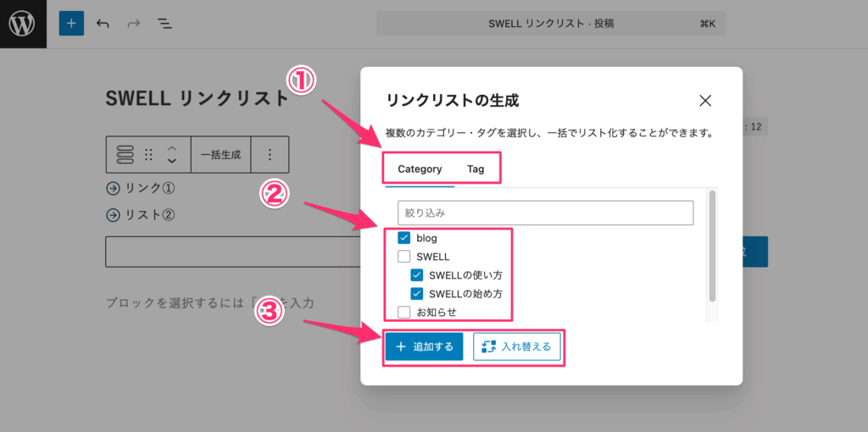This screenshot has height=432, width=868.
Task: Check the SWELL category checkbox
Action: 404,257
